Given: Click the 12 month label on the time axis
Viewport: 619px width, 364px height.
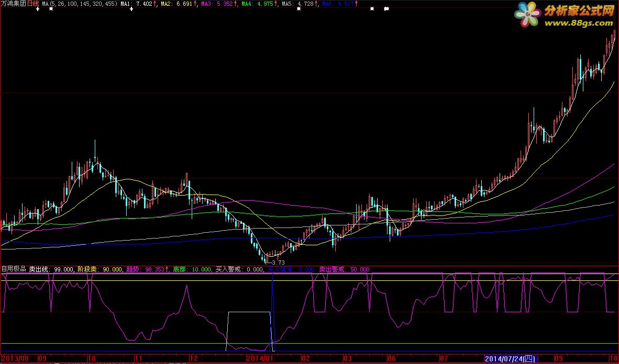Looking at the screenshot, I should [x=193, y=358].
